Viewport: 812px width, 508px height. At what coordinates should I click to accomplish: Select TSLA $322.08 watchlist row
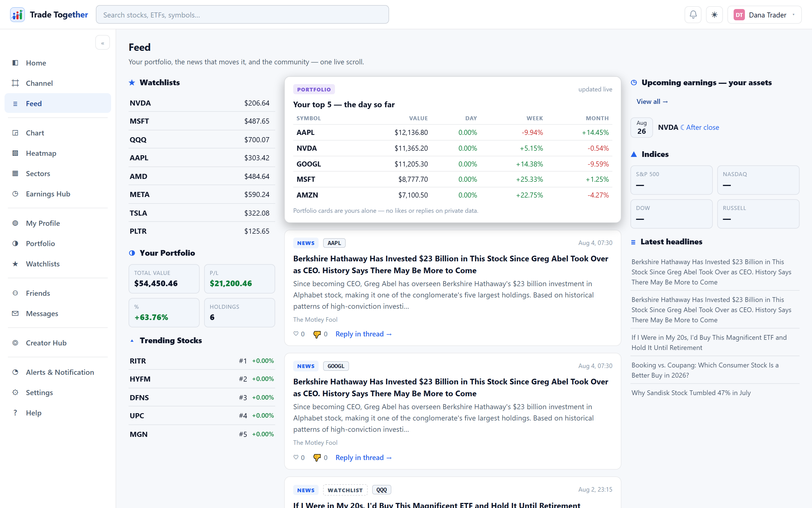click(202, 213)
